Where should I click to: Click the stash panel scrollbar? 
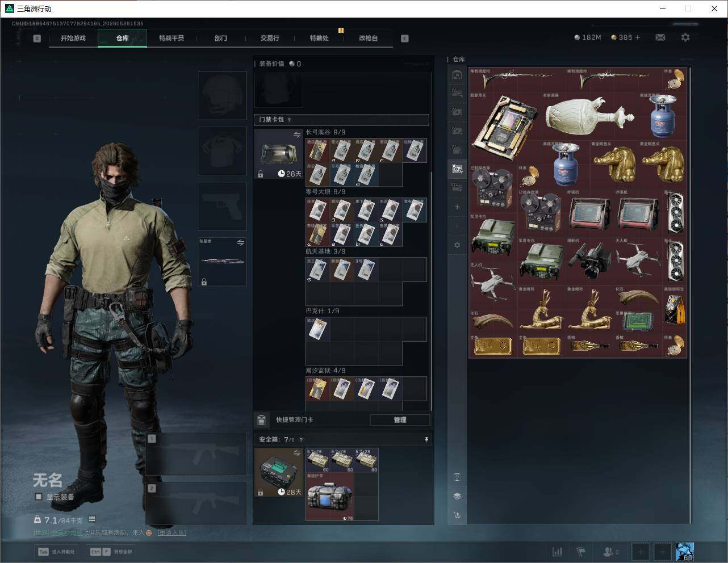coord(691,295)
